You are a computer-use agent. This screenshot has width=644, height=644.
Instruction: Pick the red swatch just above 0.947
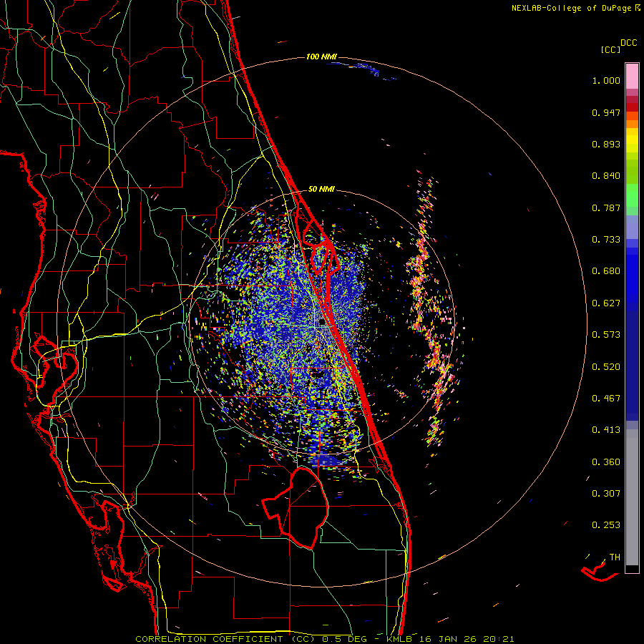pos(632,107)
